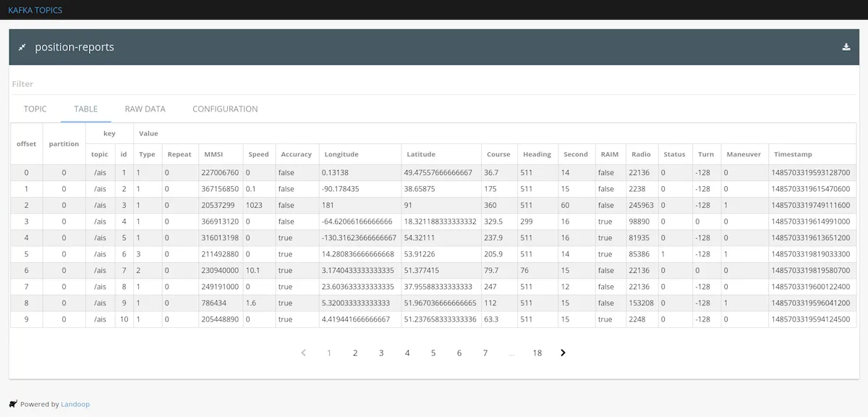Download topic data with the download icon

pos(846,47)
